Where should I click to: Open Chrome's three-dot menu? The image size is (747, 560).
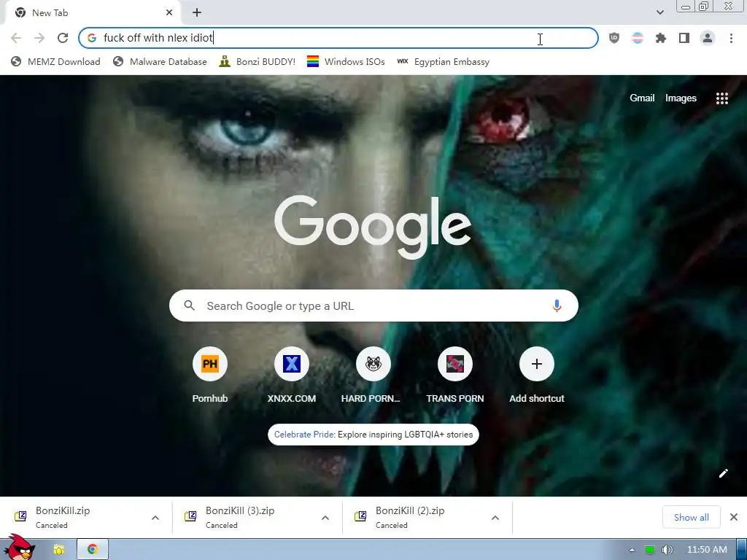(731, 38)
